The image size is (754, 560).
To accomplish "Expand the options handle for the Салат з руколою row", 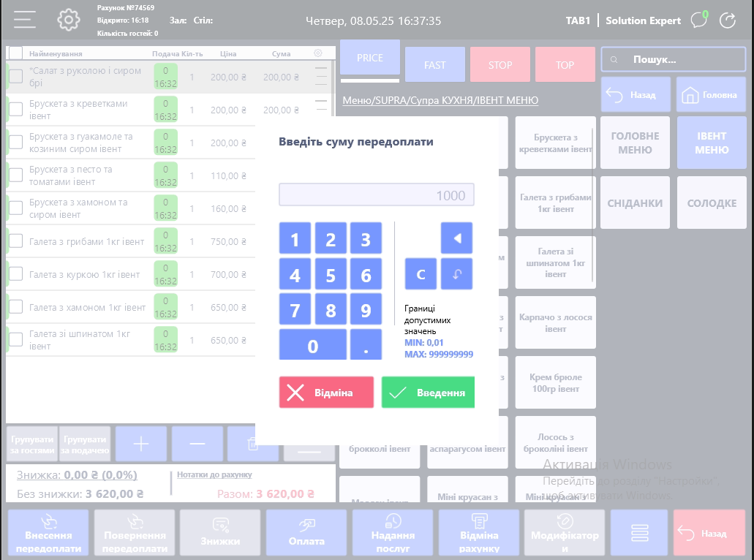I will [x=321, y=77].
